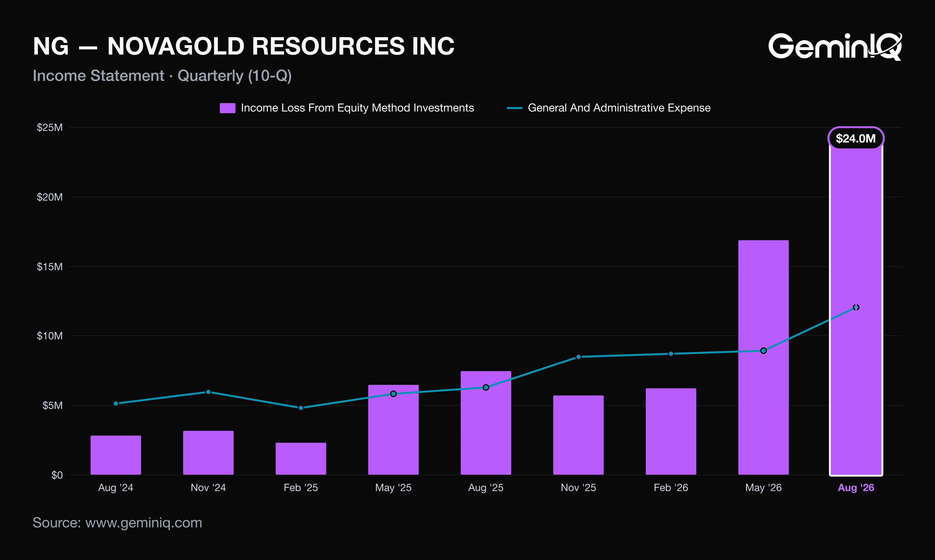Viewport: 935px width, 560px height.
Task: Click the Feb '26 line data point
Action: point(671,354)
